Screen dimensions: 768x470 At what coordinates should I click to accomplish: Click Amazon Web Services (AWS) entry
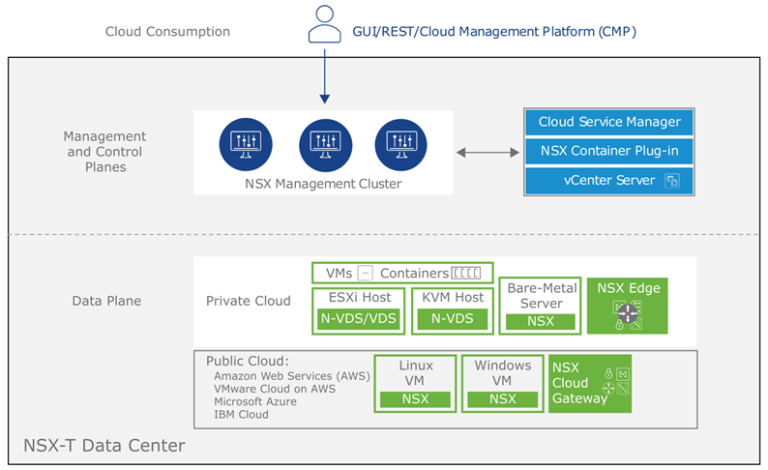coord(292,376)
